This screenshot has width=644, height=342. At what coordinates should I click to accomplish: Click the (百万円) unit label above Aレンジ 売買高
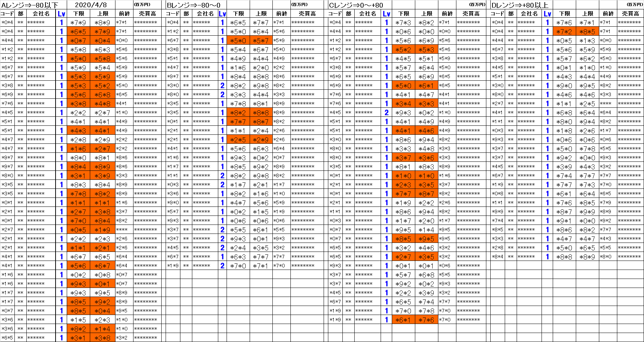tap(142, 5)
